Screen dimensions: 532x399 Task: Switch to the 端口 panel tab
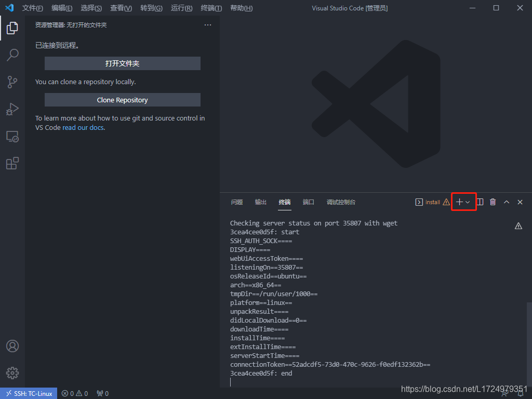pyautogui.click(x=309, y=202)
